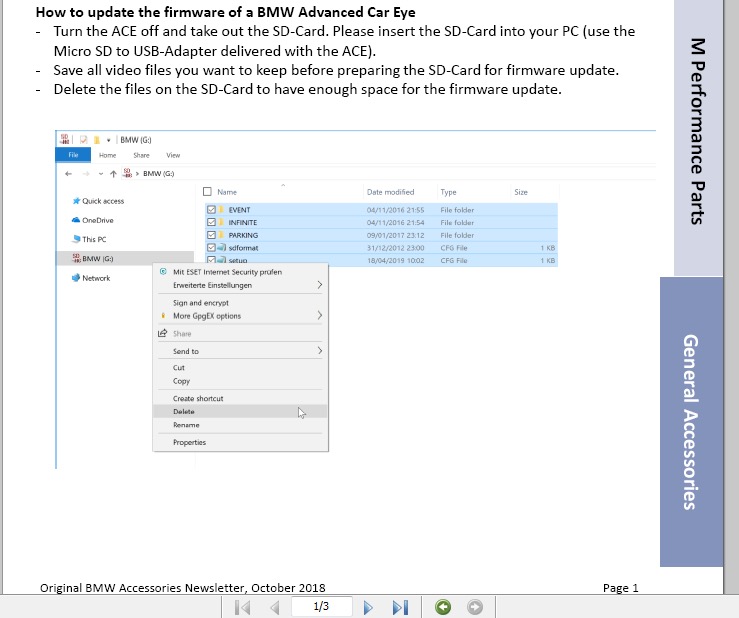Viewport: 739px width, 618px height.
Task: Go to the next page
Action: click(x=369, y=607)
